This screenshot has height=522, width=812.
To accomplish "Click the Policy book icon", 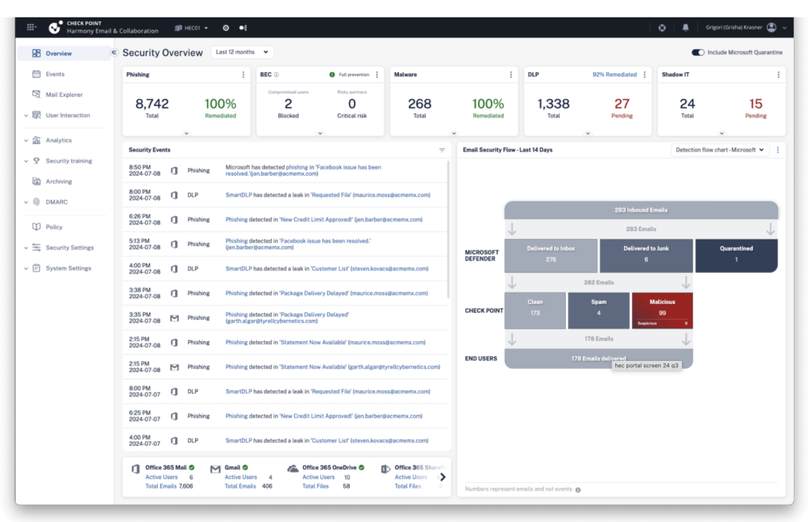I will [36, 227].
